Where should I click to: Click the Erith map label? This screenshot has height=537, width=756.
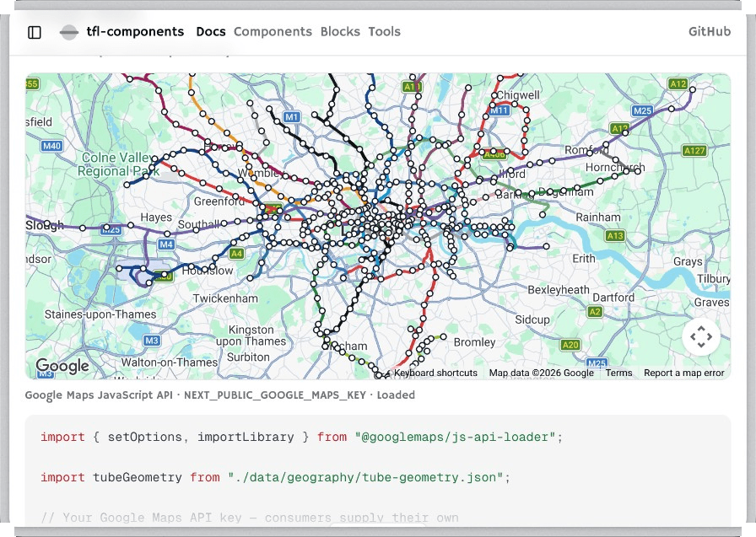click(584, 259)
